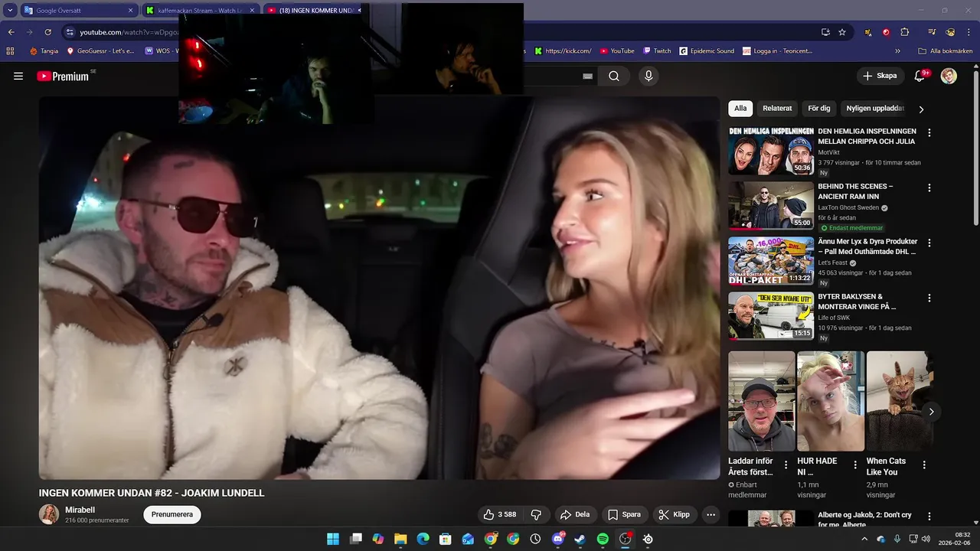
Task: Start voice search with the microphone icon
Action: click(648, 76)
